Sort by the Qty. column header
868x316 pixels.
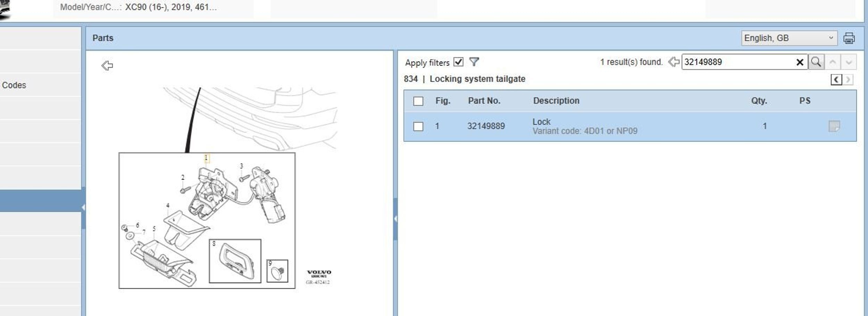pos(759,101)
